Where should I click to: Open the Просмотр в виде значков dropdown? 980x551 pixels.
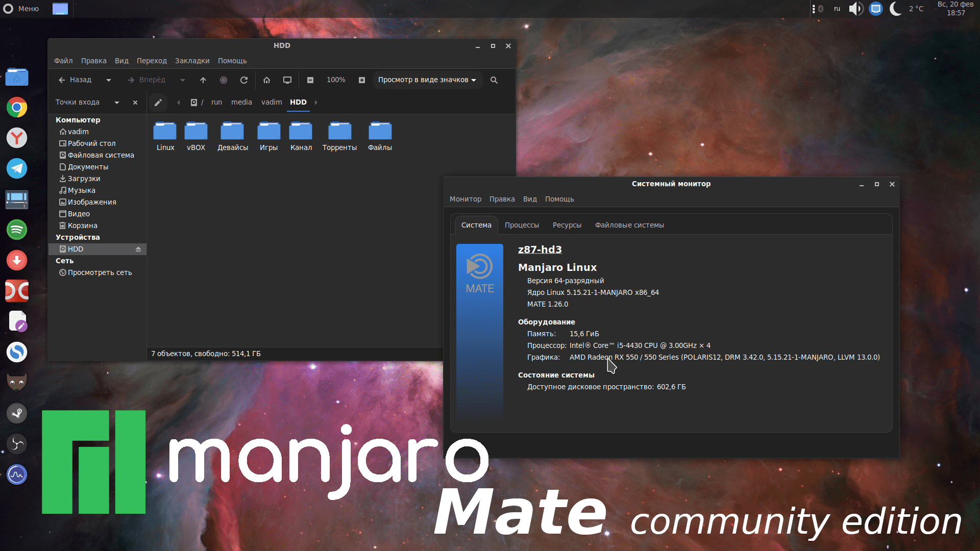click(x=427, y=80)
